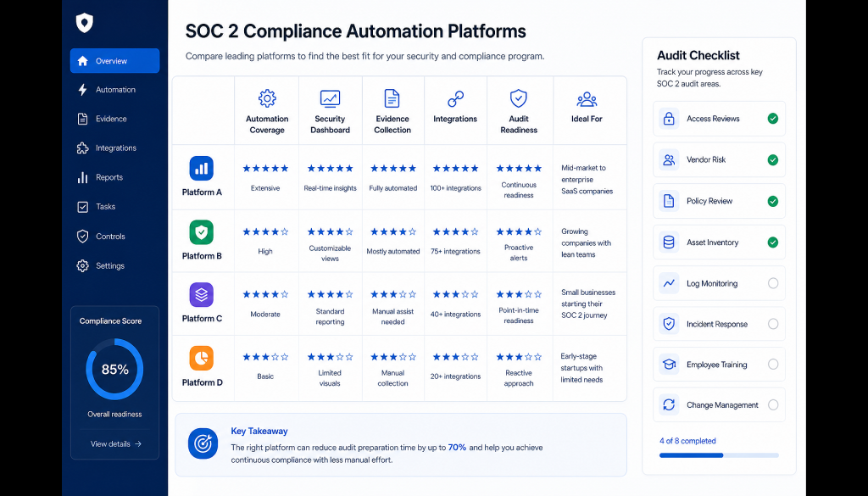
Task: Select the Platform B green shield icon
Action: (x=202, y=232)
